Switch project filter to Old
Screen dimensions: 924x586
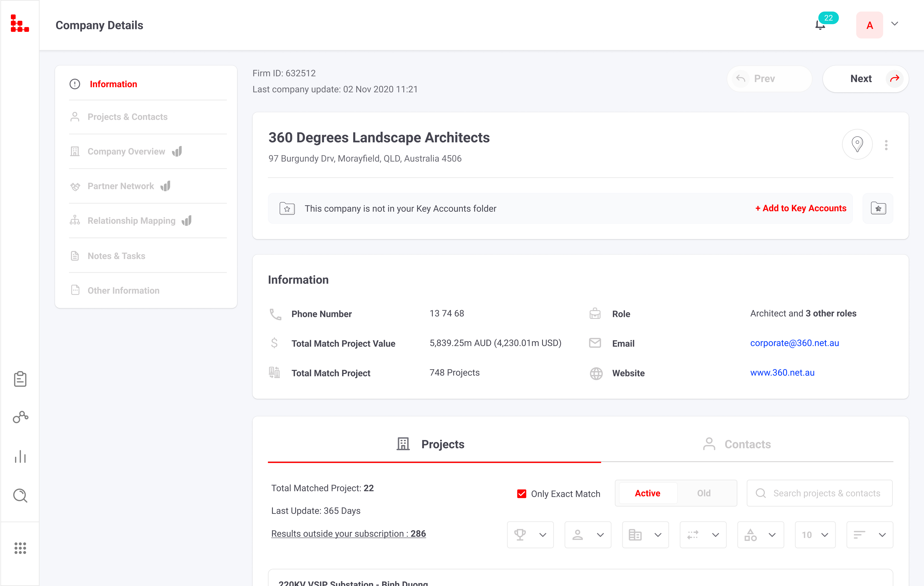point(704,493)
